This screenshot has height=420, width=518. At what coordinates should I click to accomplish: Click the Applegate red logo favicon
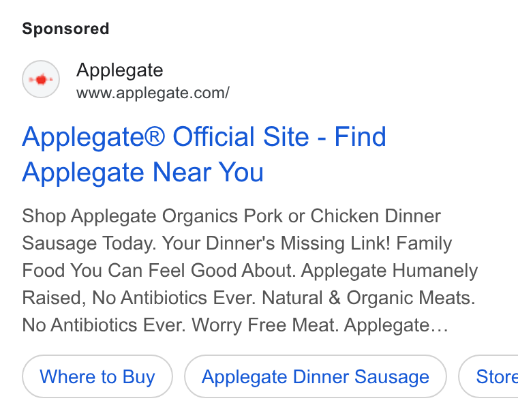41,79
